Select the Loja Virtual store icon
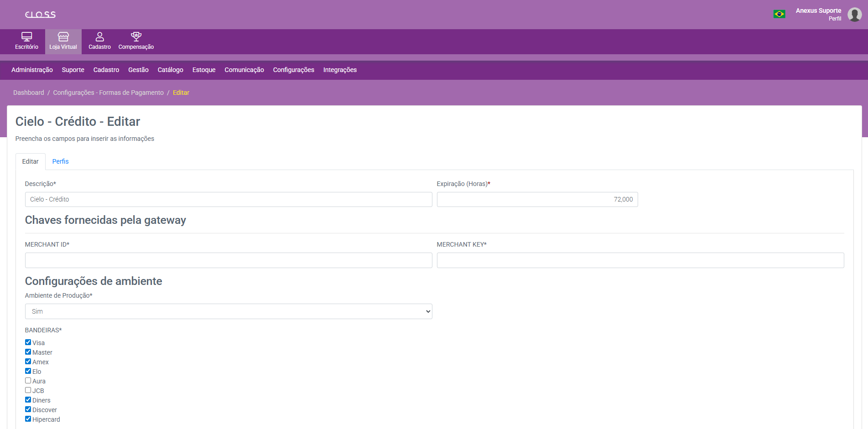Screen dimensions: 868x429 pyautogui.click(x=63, y=37)
